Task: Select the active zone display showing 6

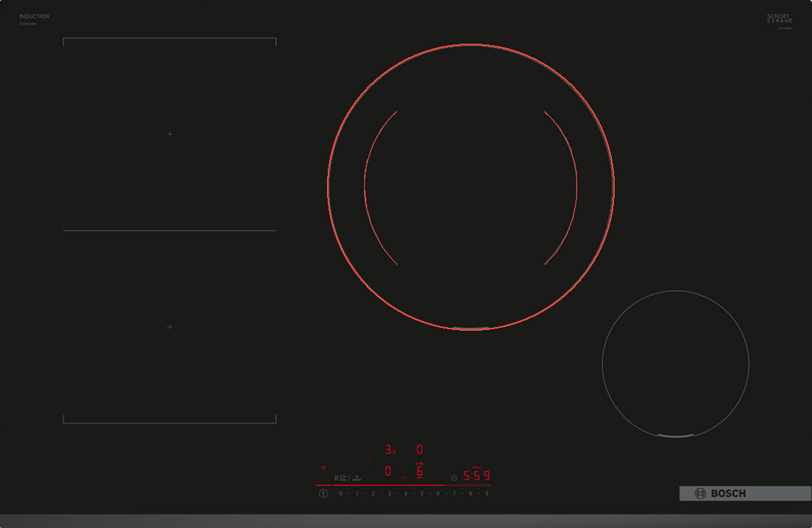Action: 419,470
